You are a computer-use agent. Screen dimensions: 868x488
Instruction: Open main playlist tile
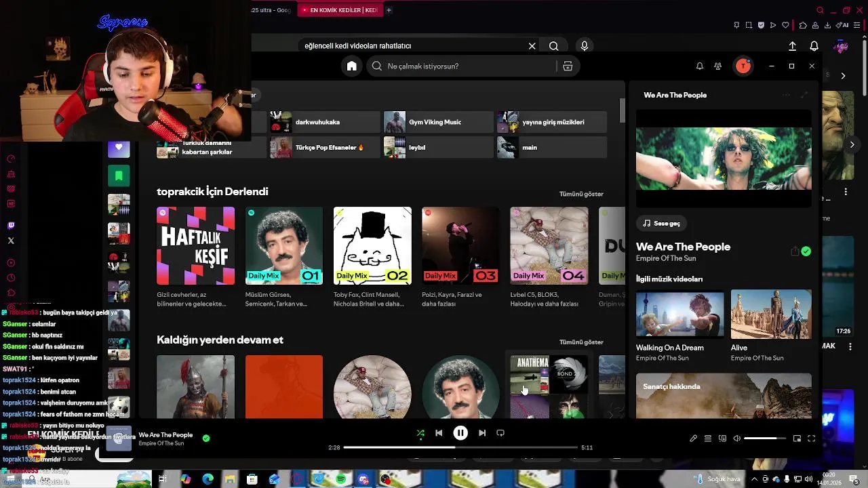(x=551, y=147)
